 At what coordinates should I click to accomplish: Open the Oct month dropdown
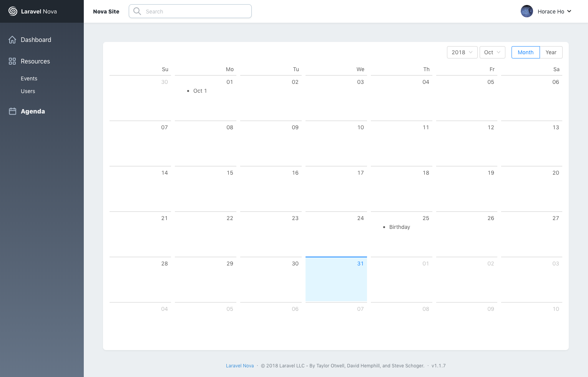(x=492, y=52)
